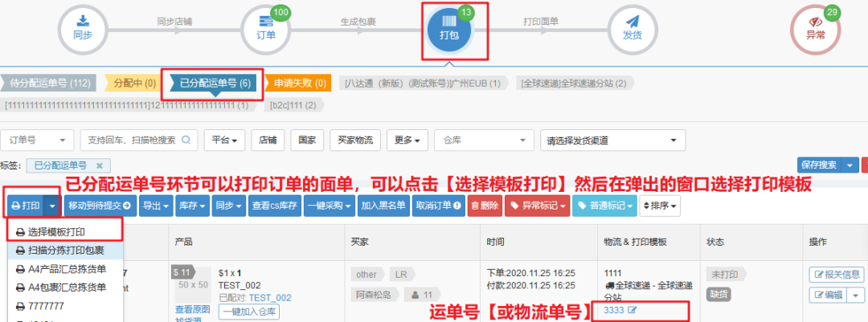Open the 异常标记 exception tag dropdown
The image size is (868, 322).
click(x=538, y=206)
